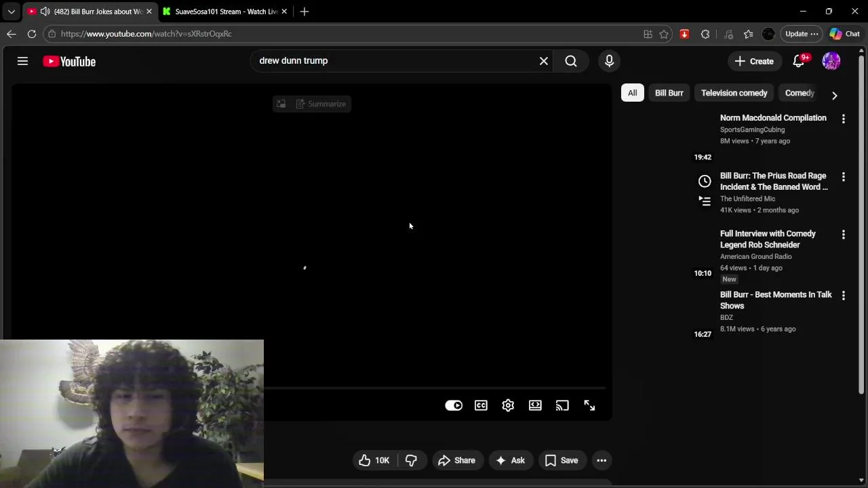The height and width of the screenshot is (488, 868).
Task: Open the red downloader extension icon
Action: (x=684, y=34)
